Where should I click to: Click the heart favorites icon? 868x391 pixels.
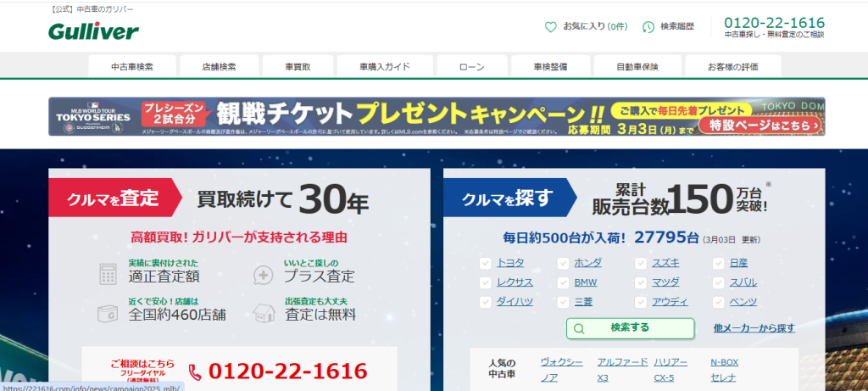click(x=550, y=26)
